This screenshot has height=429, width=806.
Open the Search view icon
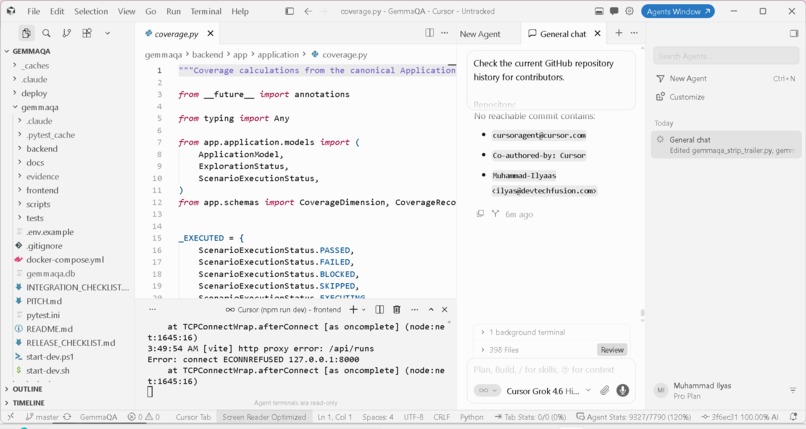click(x=46, y=33)
